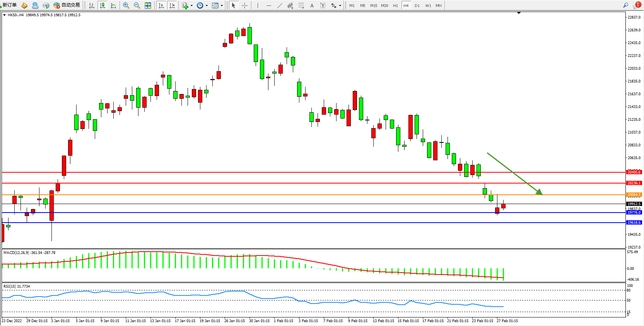Pick the Fibonacci retracement tool
The height and width of the screenshot is (326, 644).
[301, 5]
